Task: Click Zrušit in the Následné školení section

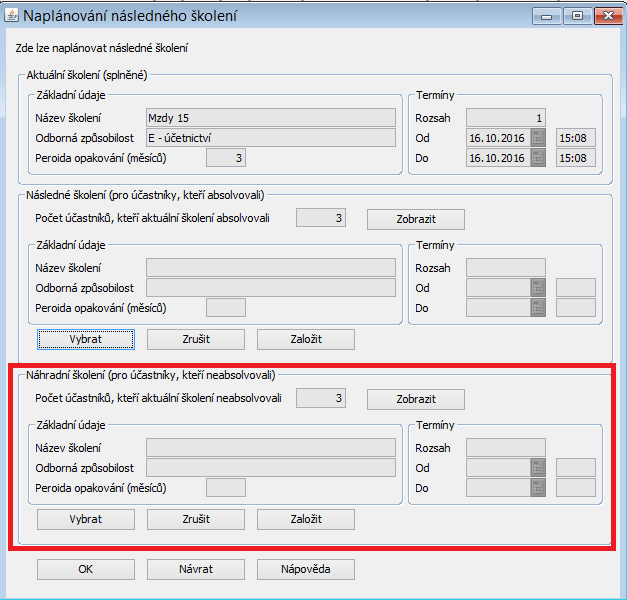Action: (x=195, y=339)
